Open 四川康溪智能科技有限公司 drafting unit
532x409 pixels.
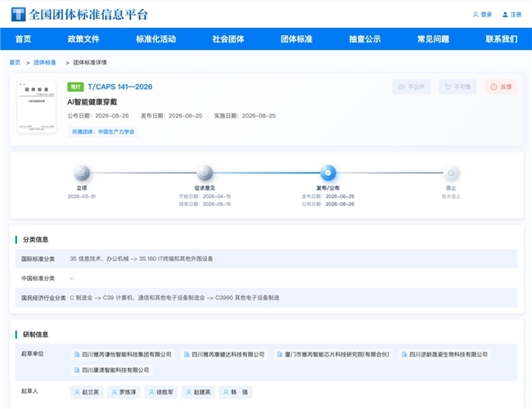tap(111, 370)
